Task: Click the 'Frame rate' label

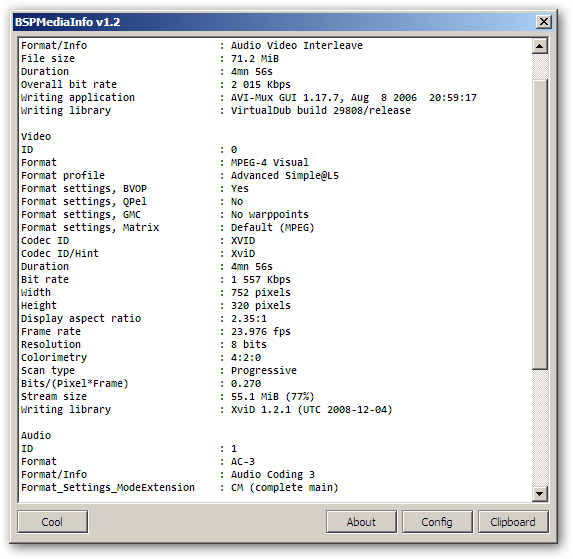Action: (x=51, y=332)
